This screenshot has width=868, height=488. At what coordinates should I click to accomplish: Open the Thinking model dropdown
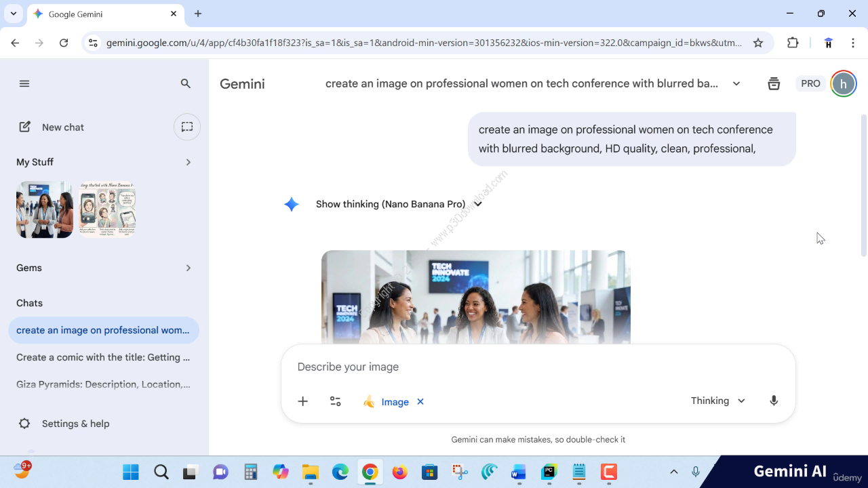point(717,401)
